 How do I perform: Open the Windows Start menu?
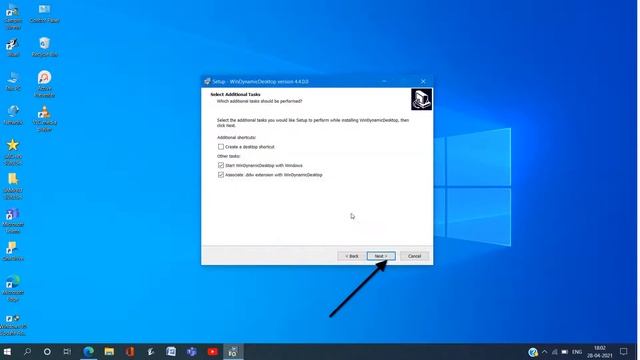pos(7,351)
